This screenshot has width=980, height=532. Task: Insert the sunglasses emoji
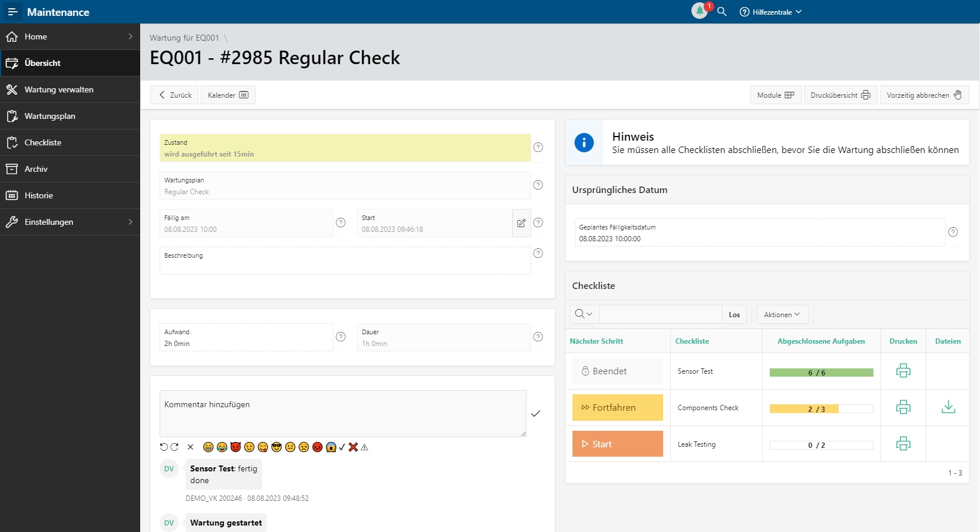[276, 447]
